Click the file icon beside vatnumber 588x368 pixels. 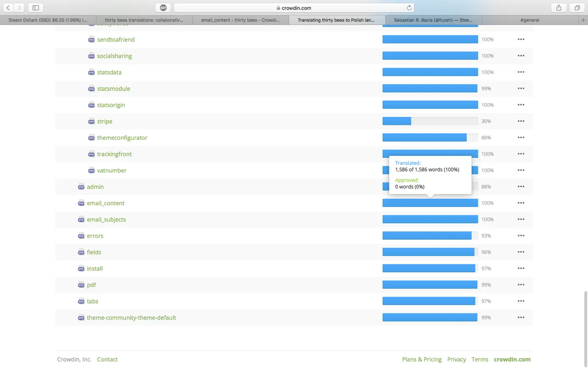[91, 170]
